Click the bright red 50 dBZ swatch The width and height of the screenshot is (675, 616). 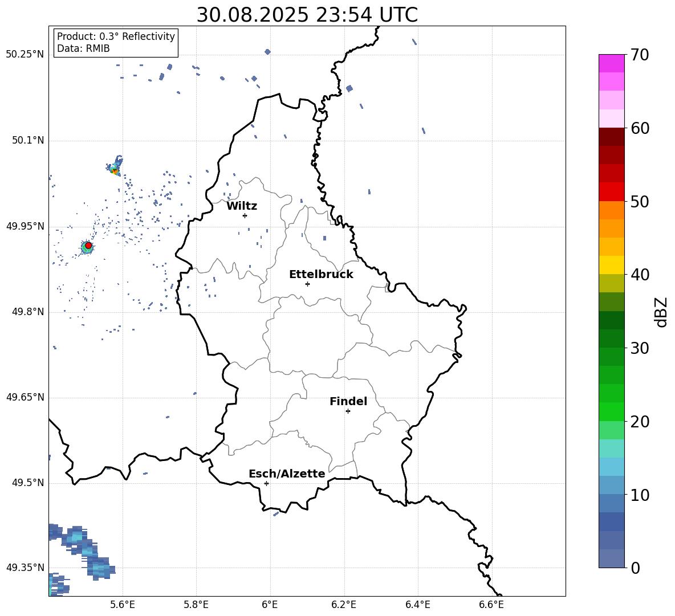point(611,192)
